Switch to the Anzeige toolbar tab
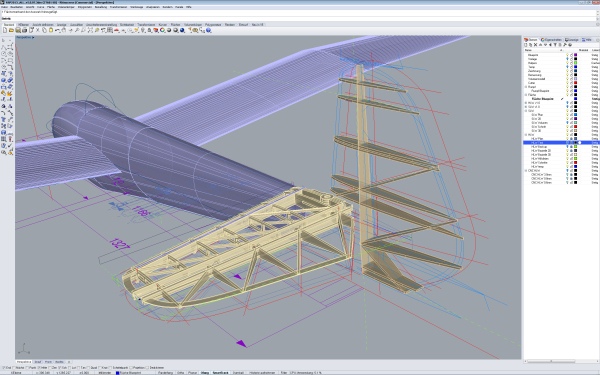The image size is (600, 375). [x=61, y=24]
